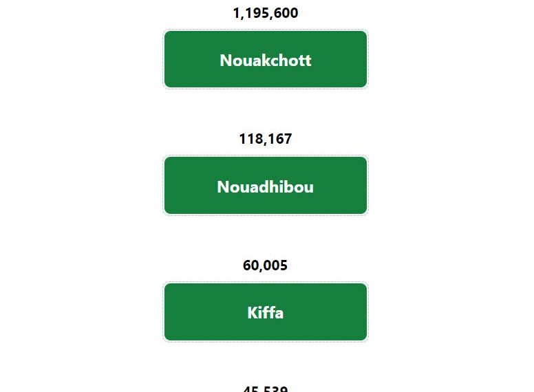Tap the word Nouadhibou inside its button
This screenshot has height=392, width=534.
click(266, 187)
